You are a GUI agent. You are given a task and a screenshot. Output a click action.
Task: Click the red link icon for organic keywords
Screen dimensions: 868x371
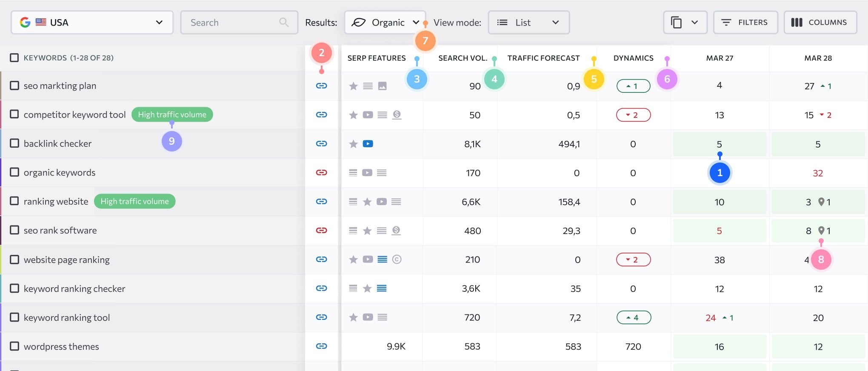[321, 172]
